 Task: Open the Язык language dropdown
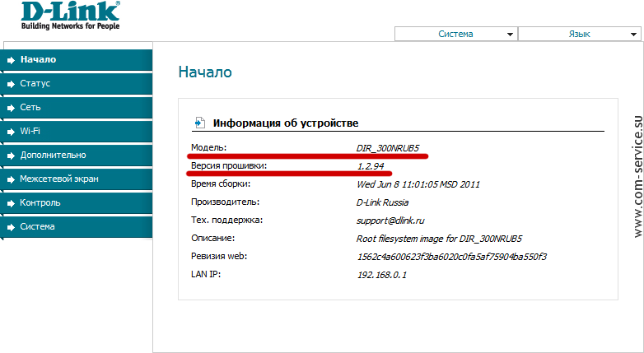[580, 34]
